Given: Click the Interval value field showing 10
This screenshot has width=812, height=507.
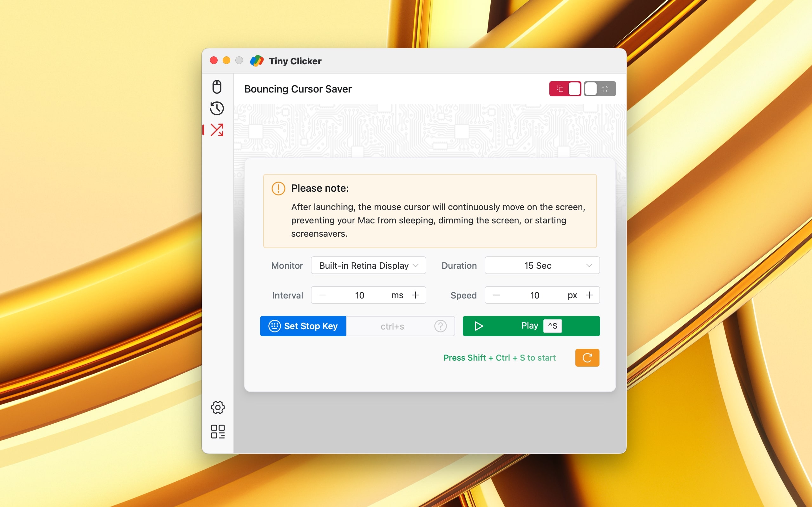Looking at the screenshot, I should 359,295.
